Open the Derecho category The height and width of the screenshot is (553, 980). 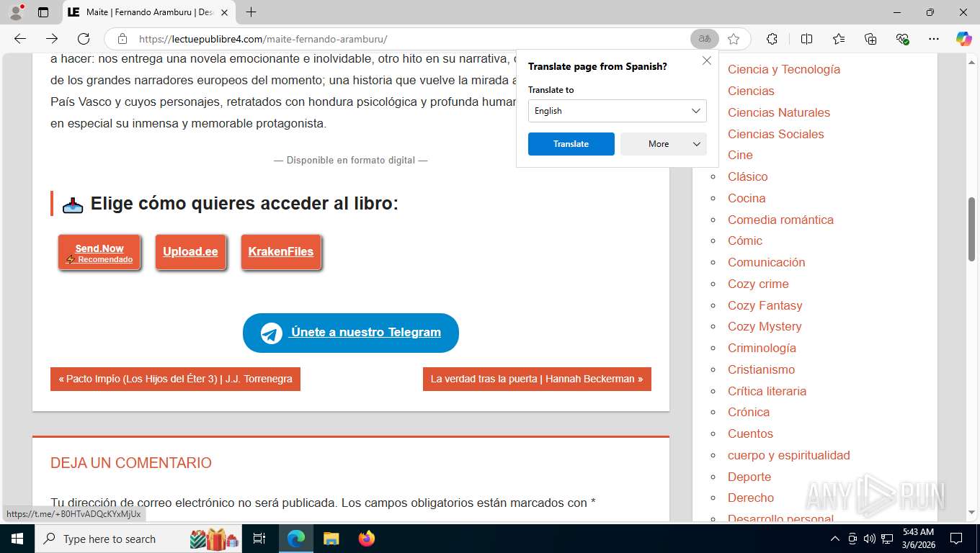(751, 498)
